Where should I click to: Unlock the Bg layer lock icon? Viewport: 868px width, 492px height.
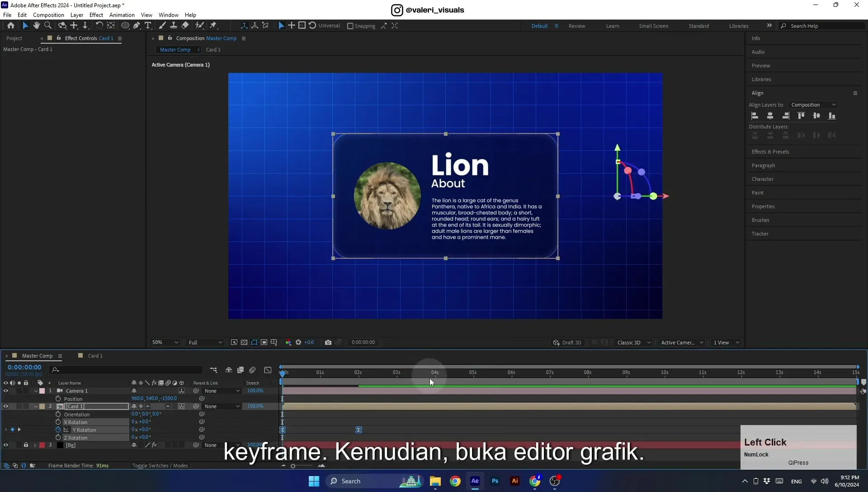click(26, 445)
